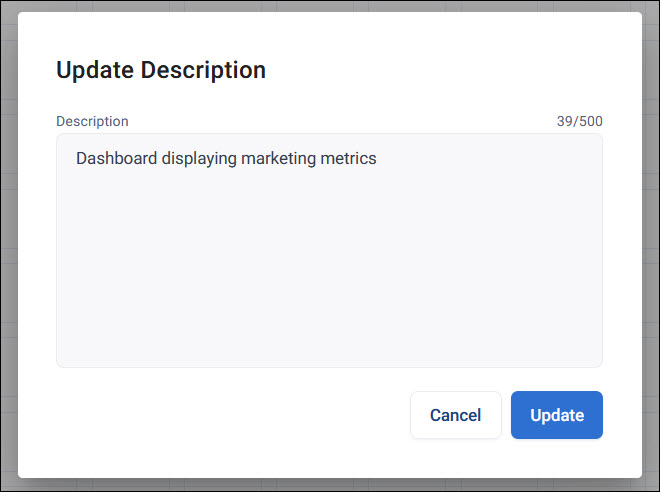Cancel the description update

[x=456, y=415]
